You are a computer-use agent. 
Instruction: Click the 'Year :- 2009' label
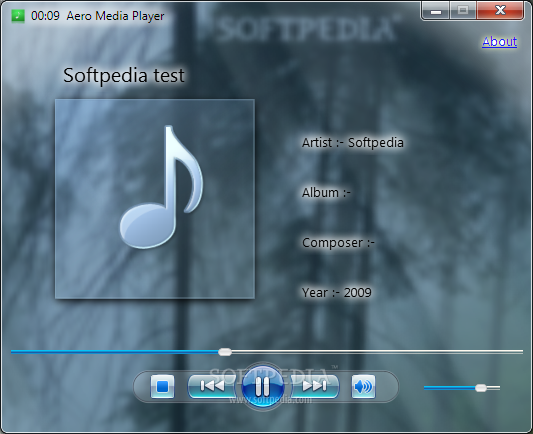[x=337, y=292]
